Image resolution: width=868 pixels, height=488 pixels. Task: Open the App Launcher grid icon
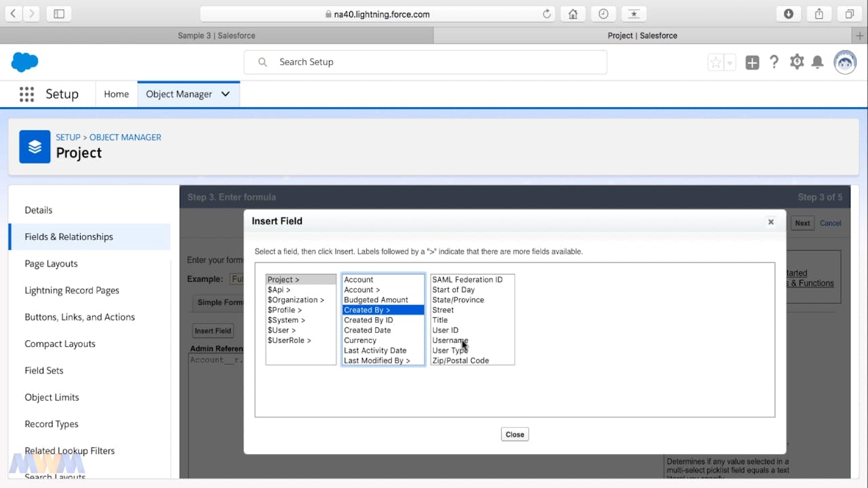pyautogui.click(x=26, y=94)
